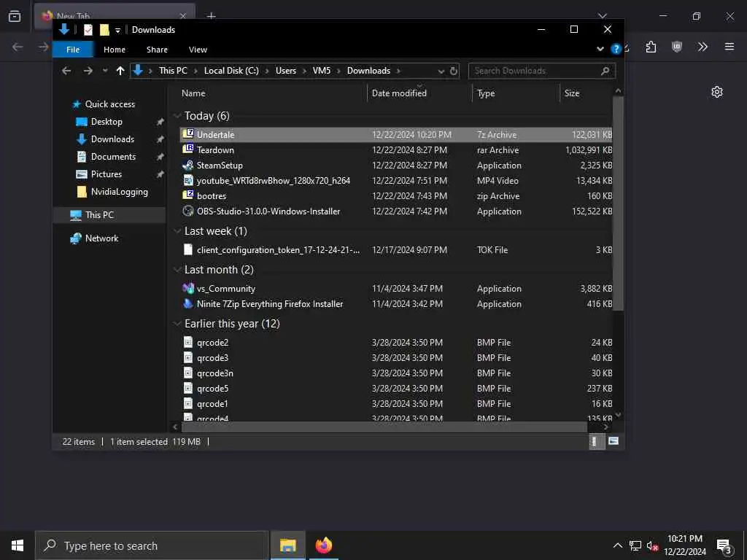Click the client_configuration_token file icon
Screen dimensions: 747x560
click(x=188, y=249)
